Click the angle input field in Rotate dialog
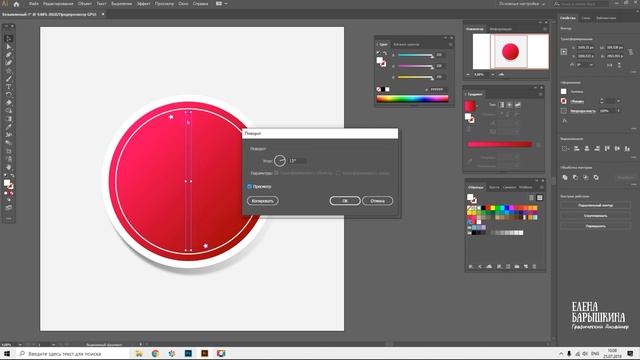Viewport: 640px width, 360px height. click(297, 161)
